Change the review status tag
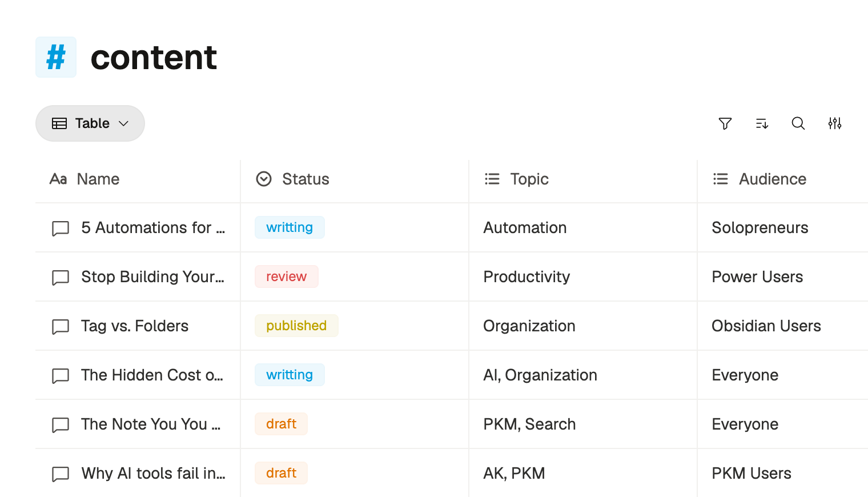This screenshot has height=497, width=868. point(286,276)
